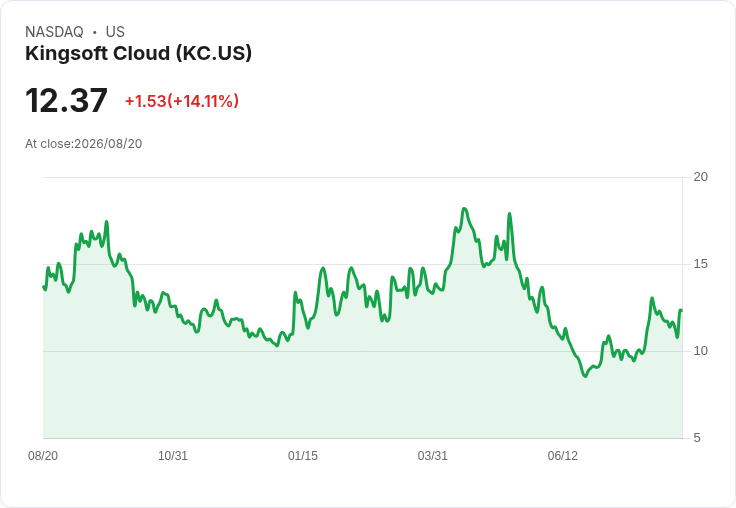Click the 5 y-axis price label
The width and height of the screenshot is (736, 508).
pos(697,438)
